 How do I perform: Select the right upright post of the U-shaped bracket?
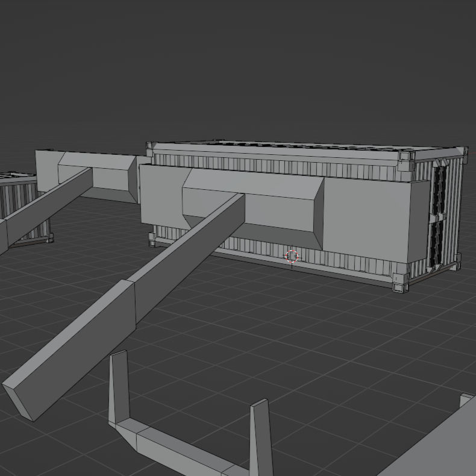[x=261, y=437]
